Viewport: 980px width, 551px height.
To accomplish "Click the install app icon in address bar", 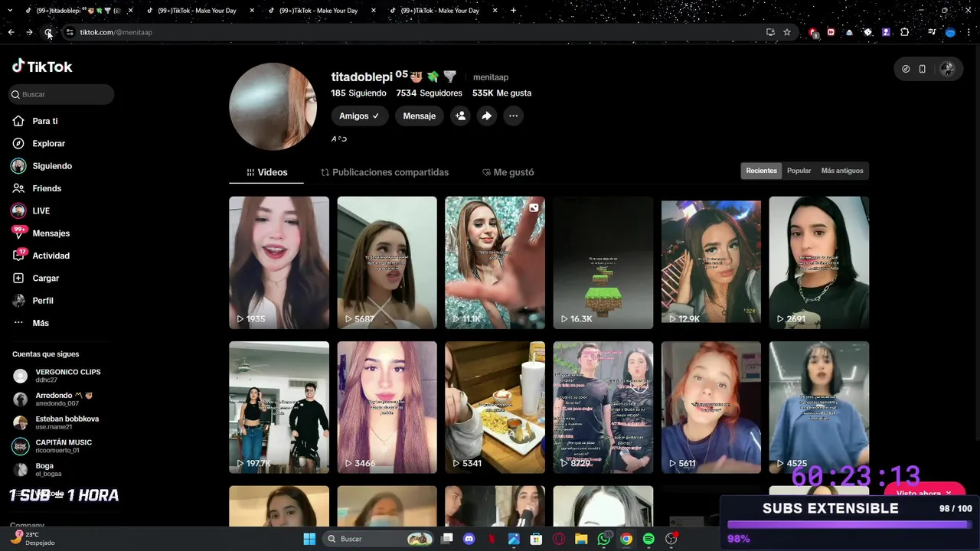I will pyautogui.click(x=770, y=32).
